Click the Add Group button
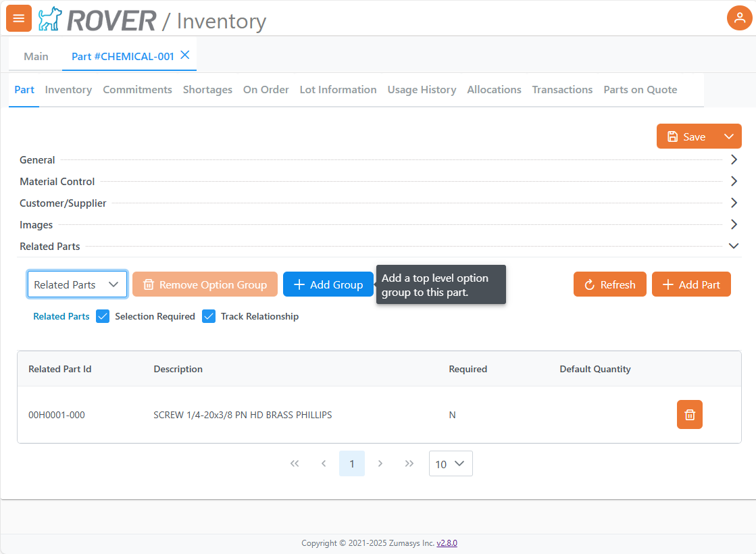This screenshot has width=756, height=554. (x=328, y=284)
